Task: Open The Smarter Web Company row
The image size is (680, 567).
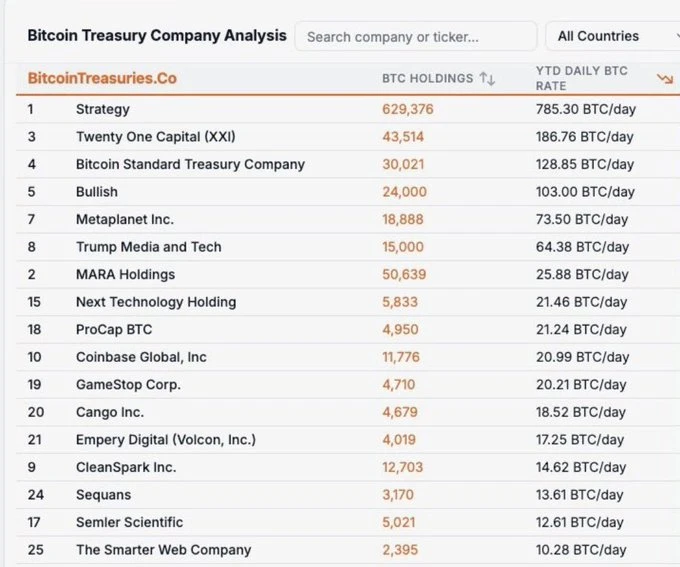Action: [163, 549]
